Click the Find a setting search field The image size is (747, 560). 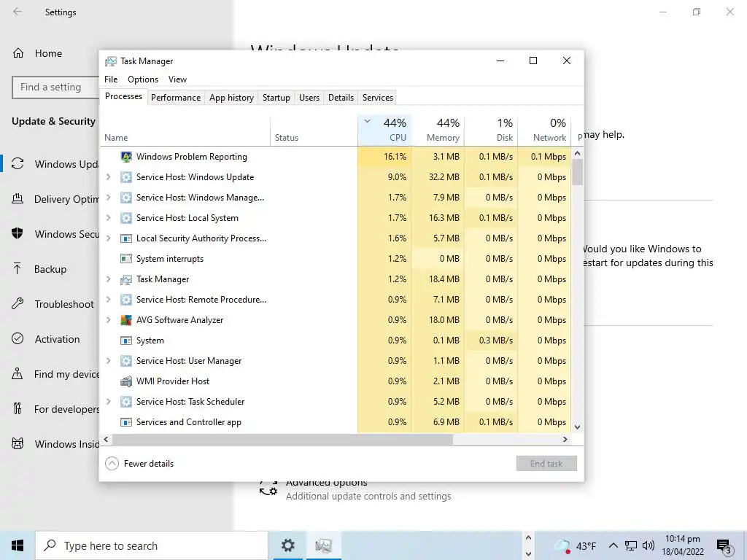click(55, 87)
